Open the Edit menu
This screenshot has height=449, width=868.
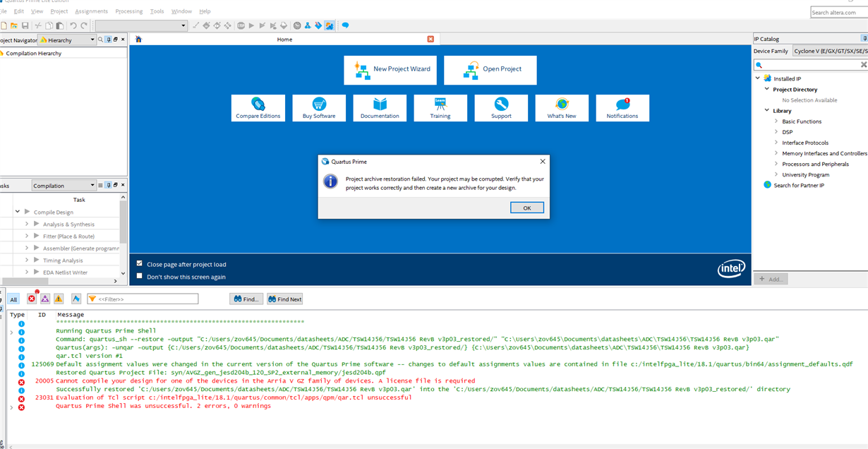[19, 11]
